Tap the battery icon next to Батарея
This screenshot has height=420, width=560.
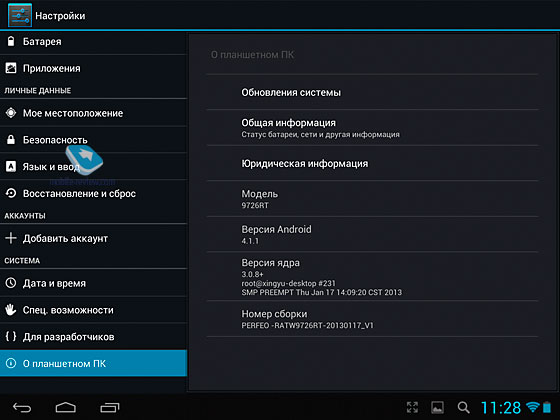tap(11, 41)
